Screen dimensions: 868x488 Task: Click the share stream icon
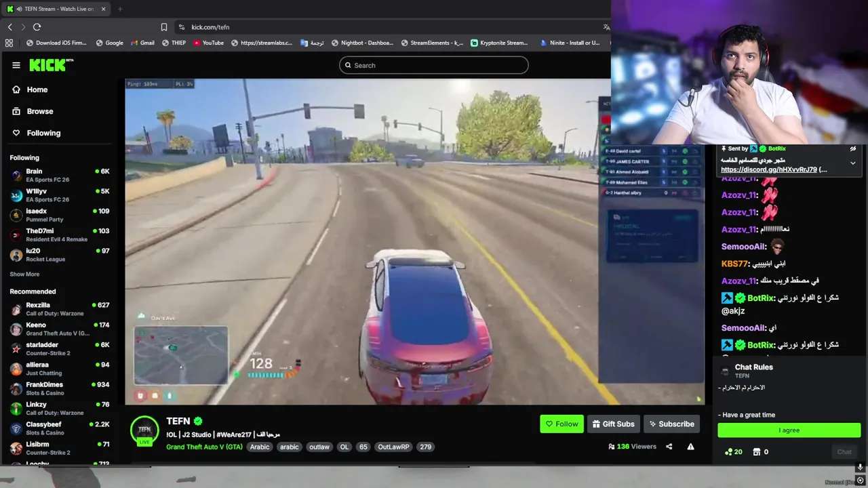(x=669, y=447)
